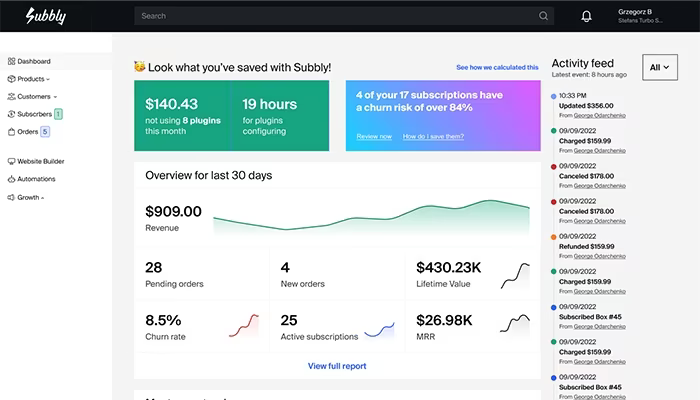This screenshot has height=400, width=700.
Task: Click the $26.98K MRR figure
Action: coord(444,321)
